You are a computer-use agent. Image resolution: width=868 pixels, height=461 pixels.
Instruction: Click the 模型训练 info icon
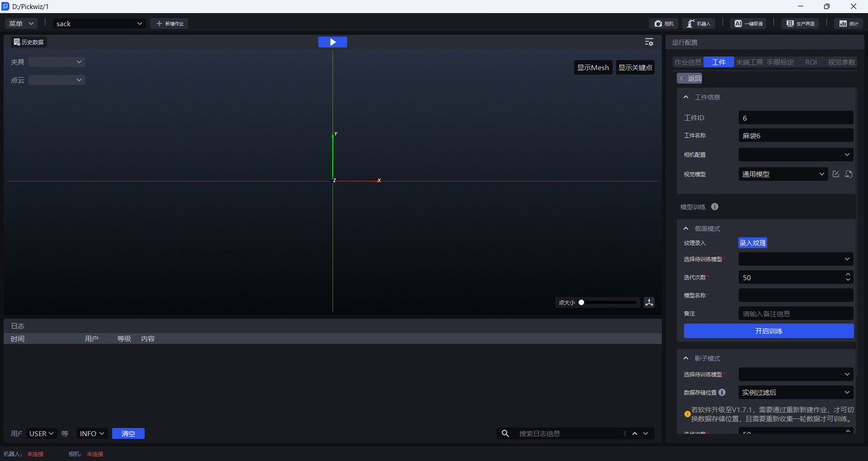pos(715,207)
